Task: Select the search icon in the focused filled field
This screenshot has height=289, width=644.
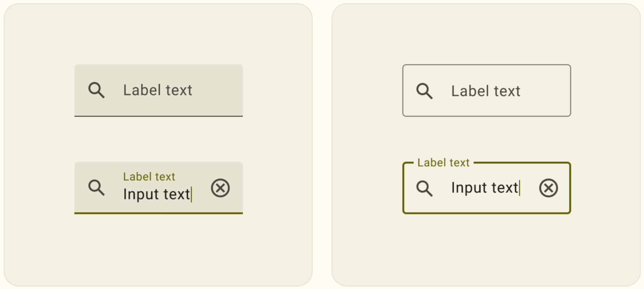Action: [x=96, y=188]
